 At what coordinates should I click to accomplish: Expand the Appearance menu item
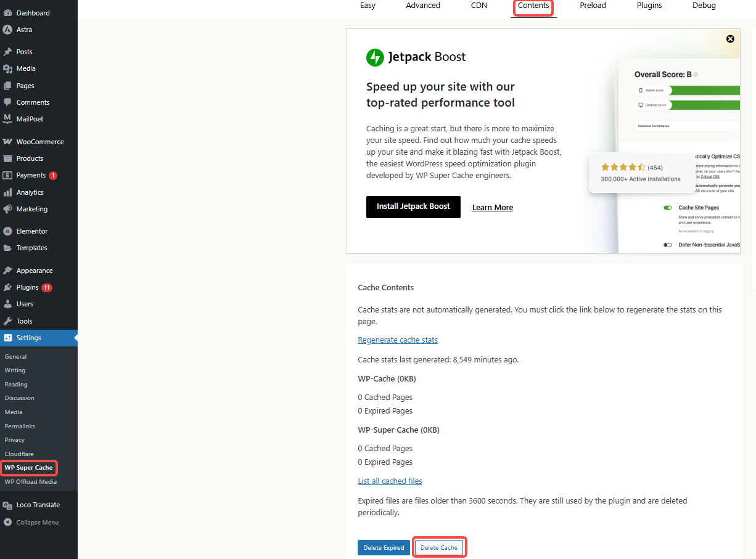tap(34, 271)
